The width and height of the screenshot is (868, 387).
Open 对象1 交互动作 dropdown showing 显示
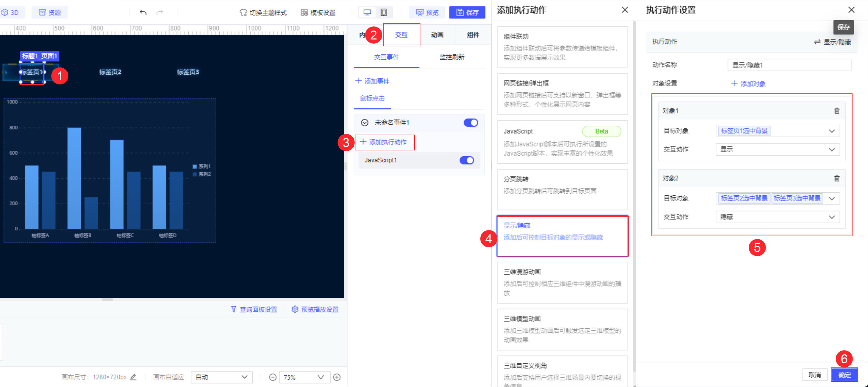778,150
